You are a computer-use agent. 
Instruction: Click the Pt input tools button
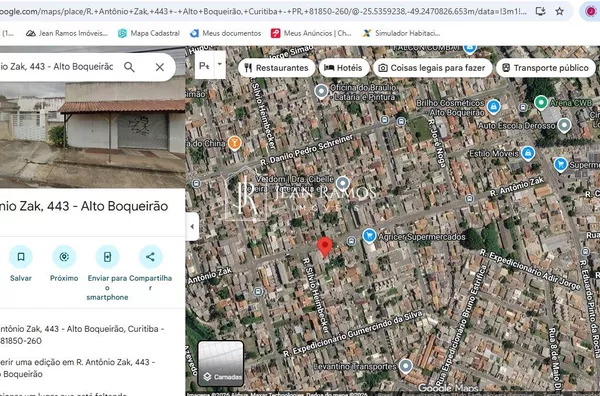pyautogui.click(x=204, y=65)
